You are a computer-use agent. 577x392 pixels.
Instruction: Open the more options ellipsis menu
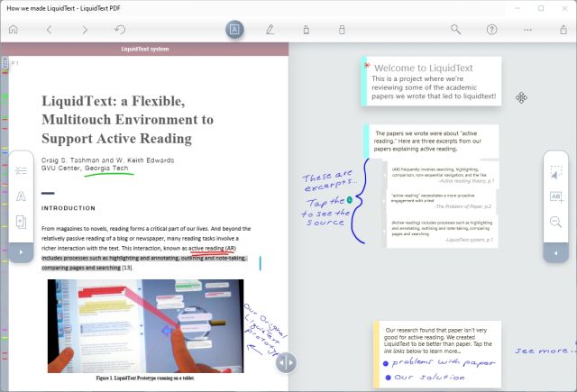click(x=527, y=30)
